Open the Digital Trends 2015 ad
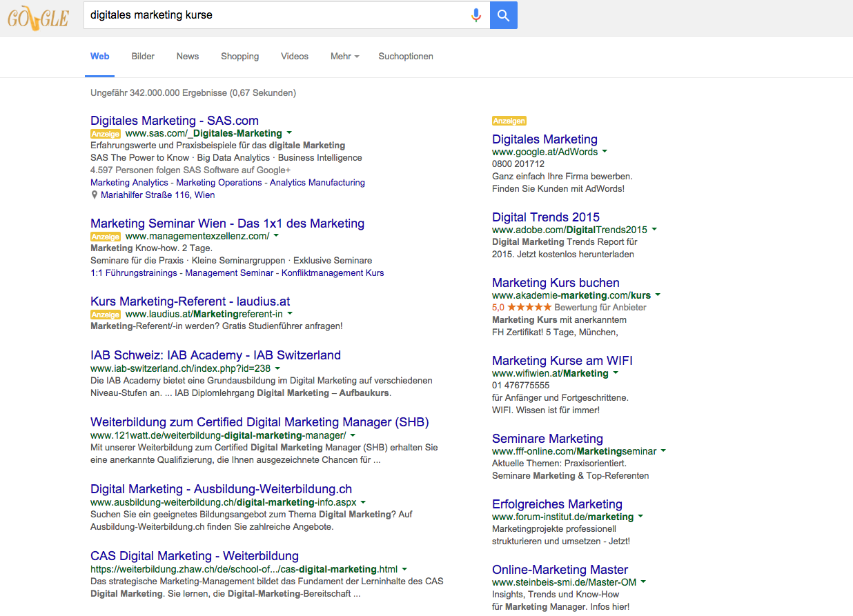The image size is (853, 616). (546, 217)
